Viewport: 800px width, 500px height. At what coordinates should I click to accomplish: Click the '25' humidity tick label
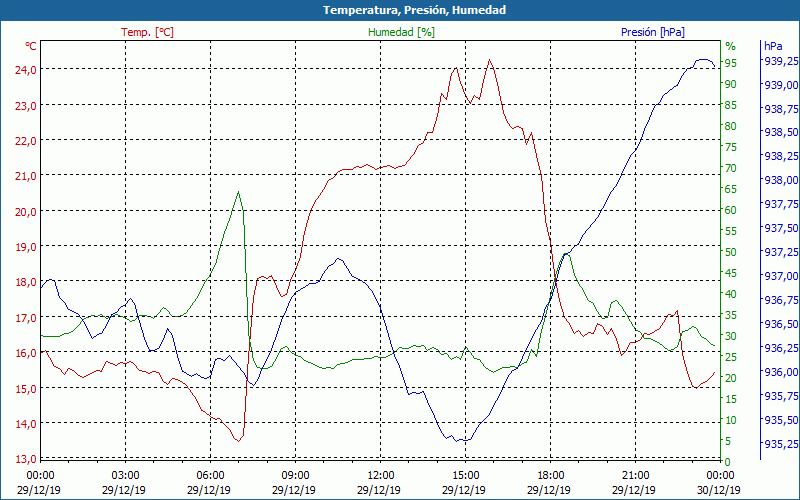click(731, 357)
